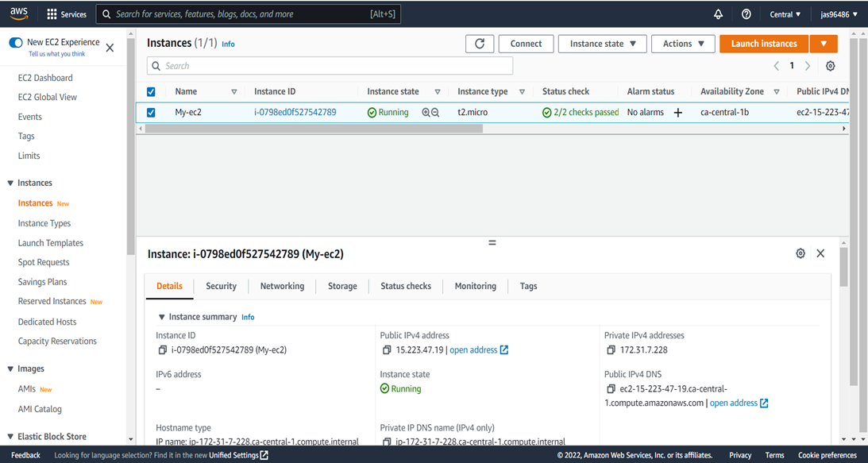Click the Launch instances button
The image size is (868, 463).
764,44
